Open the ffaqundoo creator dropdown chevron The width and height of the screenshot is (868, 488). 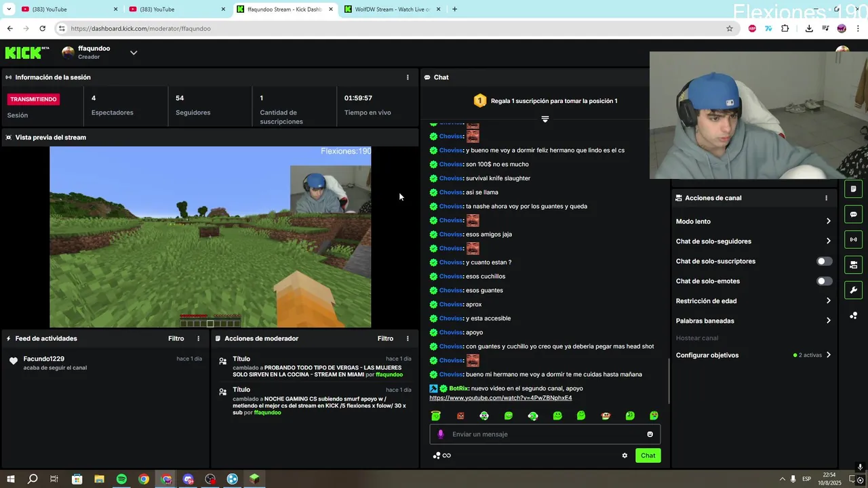[134, 53]
